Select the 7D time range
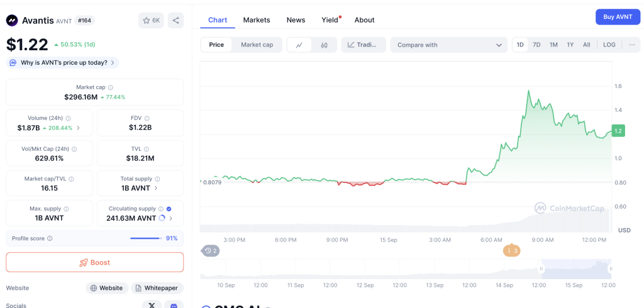The width and height of the screenshot is (644, 308). [x=536, y=45]
